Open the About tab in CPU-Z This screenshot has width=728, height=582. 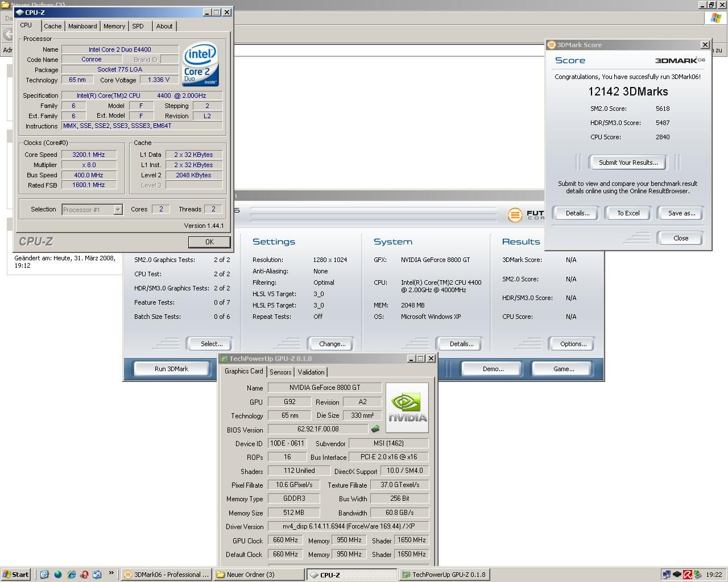[x=164, y=26]
